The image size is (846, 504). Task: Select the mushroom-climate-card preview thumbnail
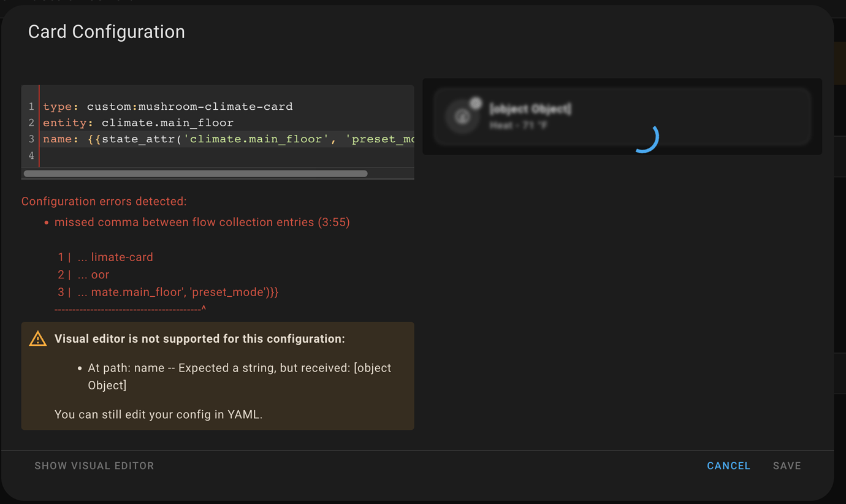(x=622, y=116)
